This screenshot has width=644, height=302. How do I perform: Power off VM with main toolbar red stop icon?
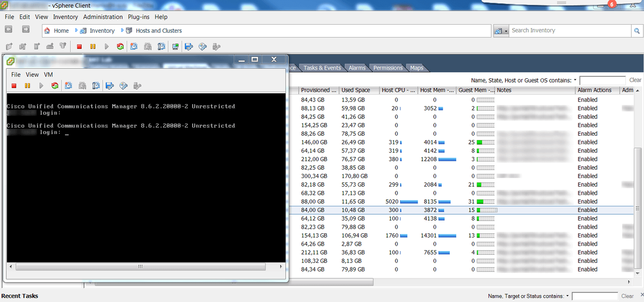coord(79,47)
